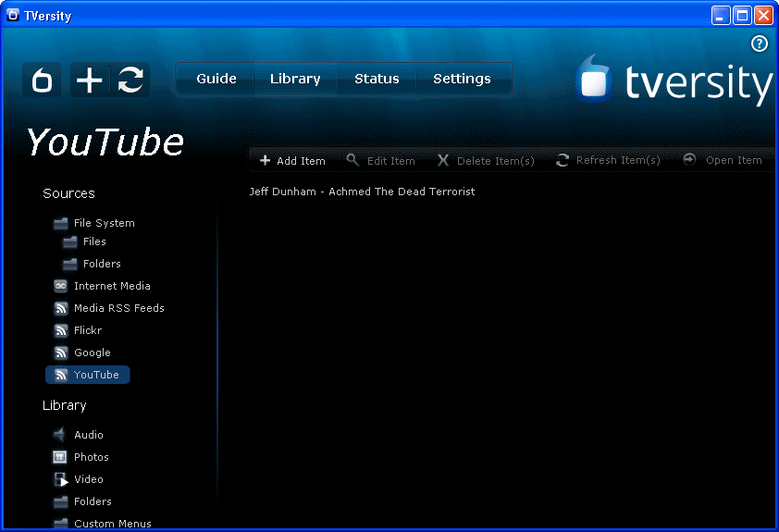Image resolution: width=779 pixels, height=532 pixels.
Task: Click the Open Item arrow icon
Action: coord(689,159)
